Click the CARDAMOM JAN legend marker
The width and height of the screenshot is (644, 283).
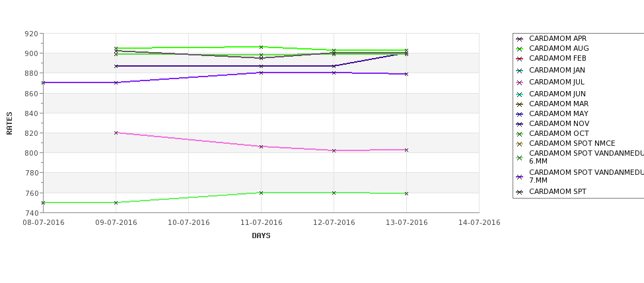coord(520,71)
